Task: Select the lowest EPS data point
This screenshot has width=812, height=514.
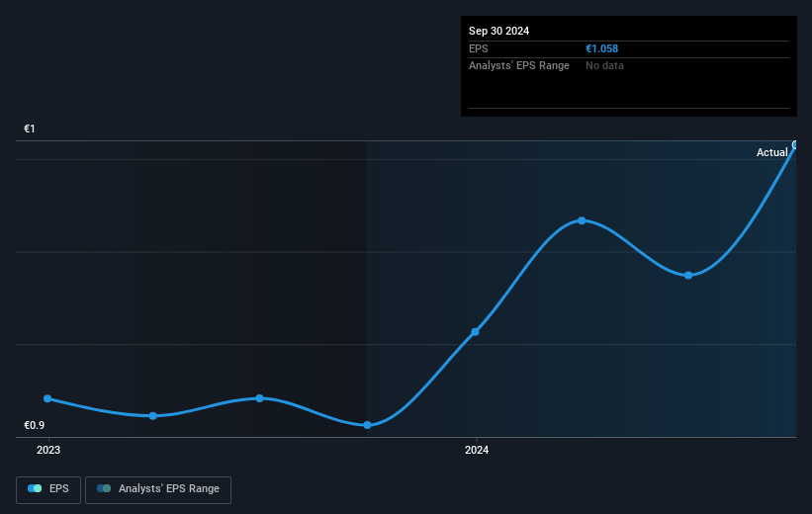Action: pyautogui.click(x=367, y=425)
